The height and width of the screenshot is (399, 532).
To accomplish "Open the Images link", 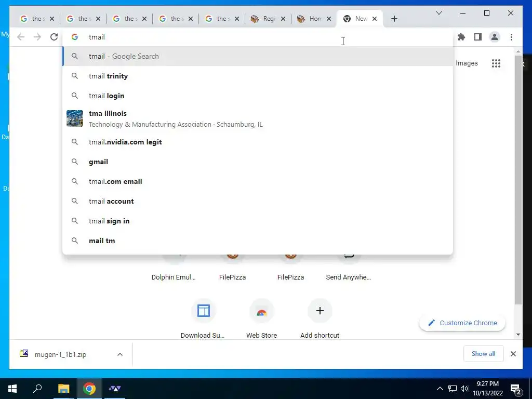I will (467, 63).
